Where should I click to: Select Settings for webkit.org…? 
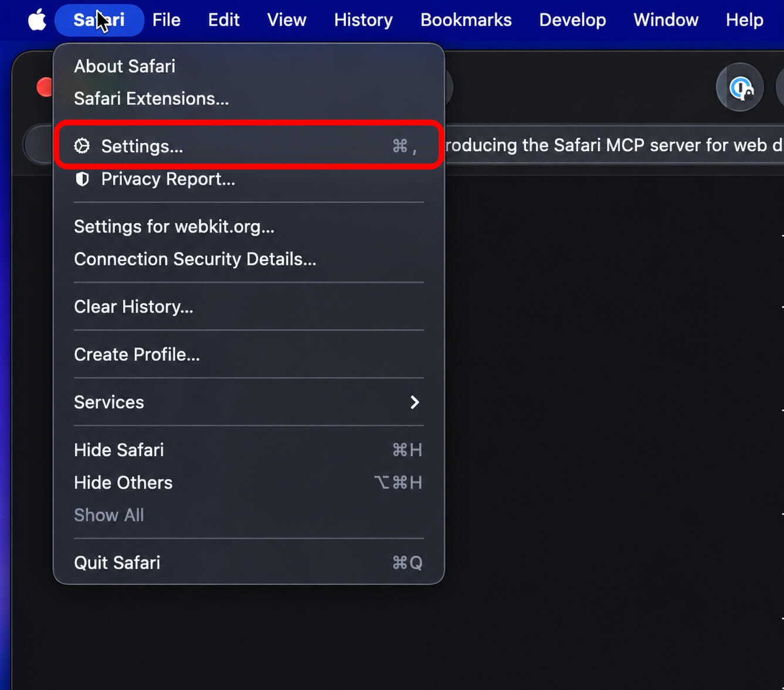click(249, 227)
